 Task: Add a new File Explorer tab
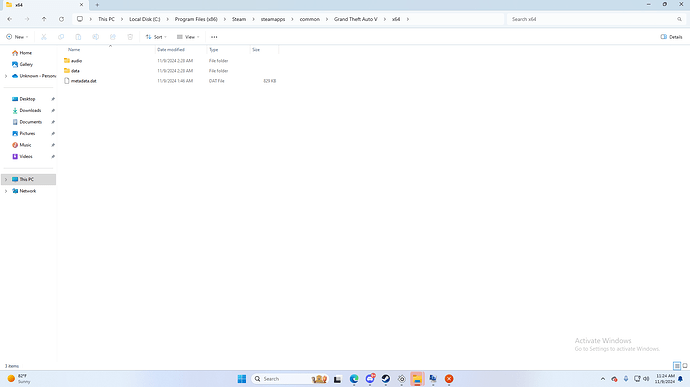click(97, 5)
